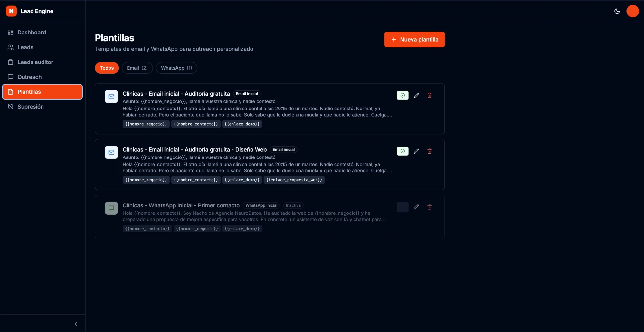The height and width of the screenshot is (332, 644).
Task: Edit the Diseño Web email template
Action: click(416, 151)
